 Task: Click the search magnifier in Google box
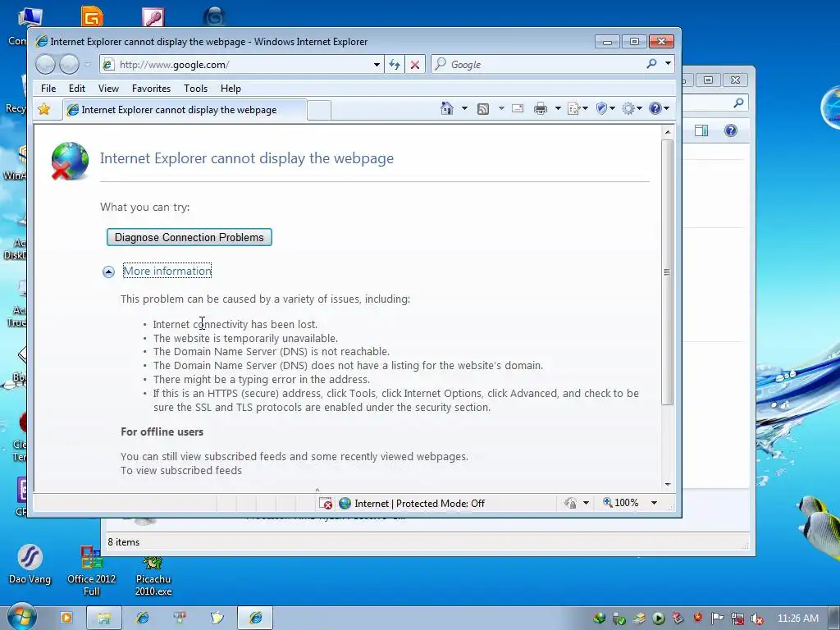(651, 64)
